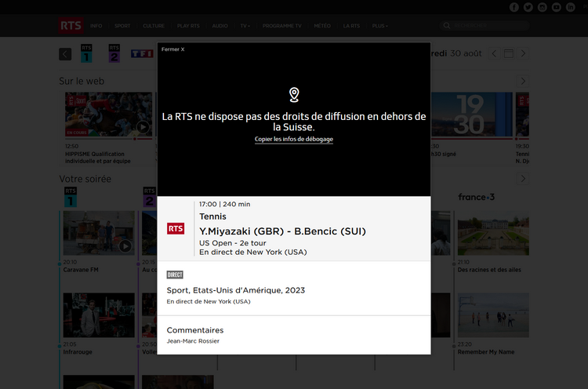Click the DIRECT badge in the popup
The height and width of the screenshot is (389, 588).
point(175,275)
